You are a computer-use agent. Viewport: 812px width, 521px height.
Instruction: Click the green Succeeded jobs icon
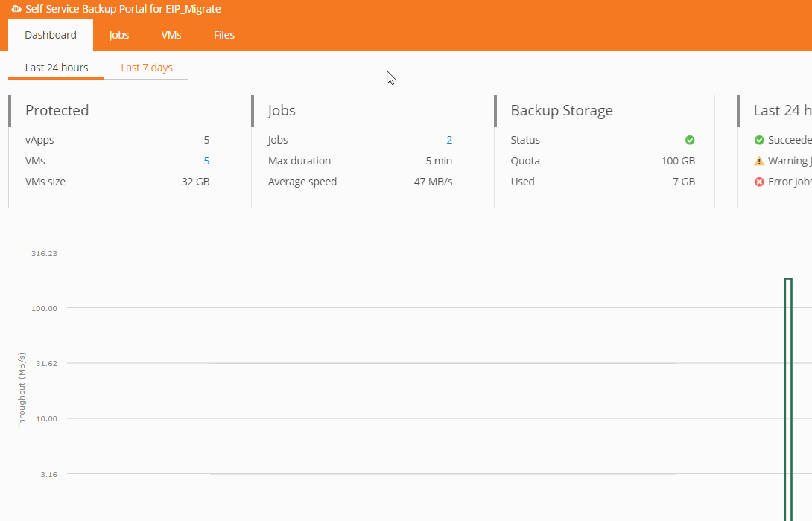point(759,140)
